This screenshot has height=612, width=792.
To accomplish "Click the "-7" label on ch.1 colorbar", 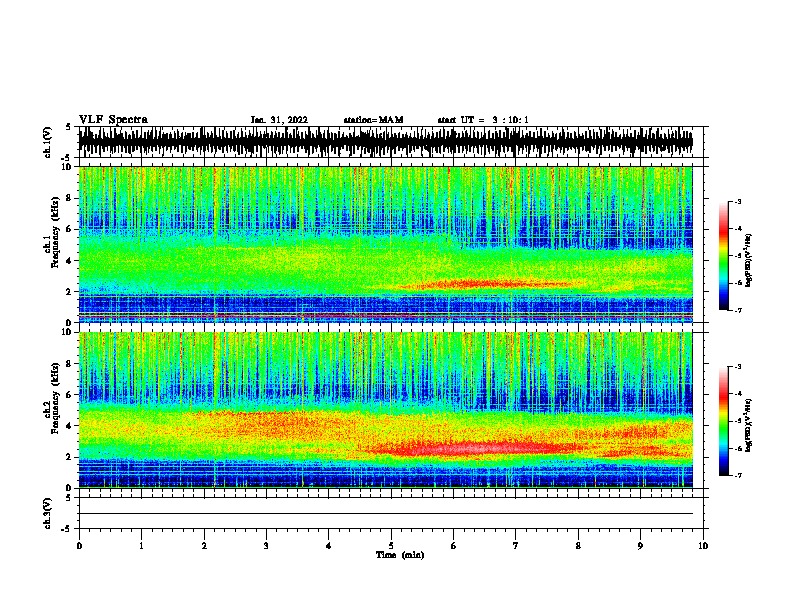I will pos(737,310).
